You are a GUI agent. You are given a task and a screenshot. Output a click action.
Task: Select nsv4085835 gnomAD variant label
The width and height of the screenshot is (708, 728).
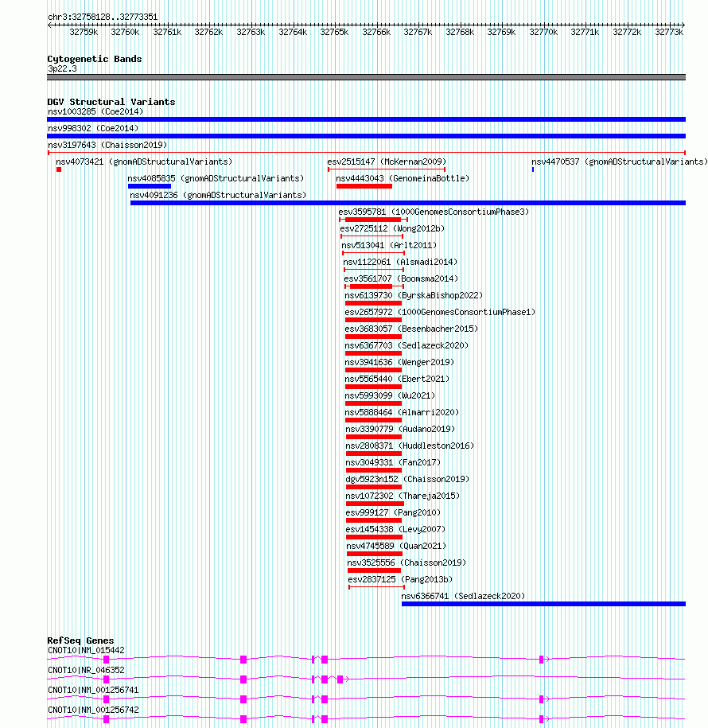(x=216, y=179)
